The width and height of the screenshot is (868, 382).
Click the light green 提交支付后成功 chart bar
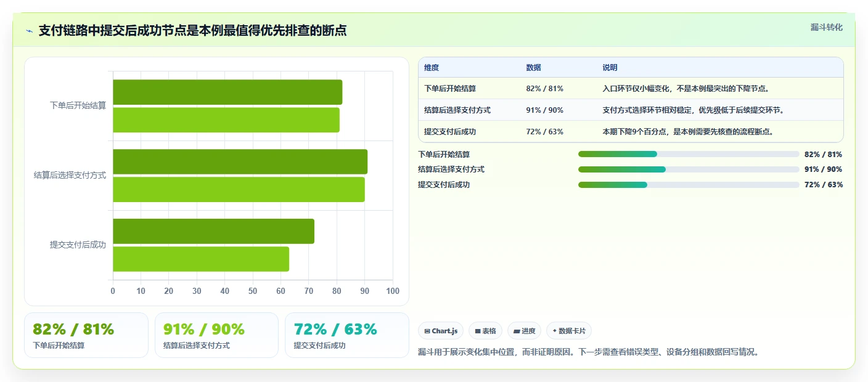[201, 259]
